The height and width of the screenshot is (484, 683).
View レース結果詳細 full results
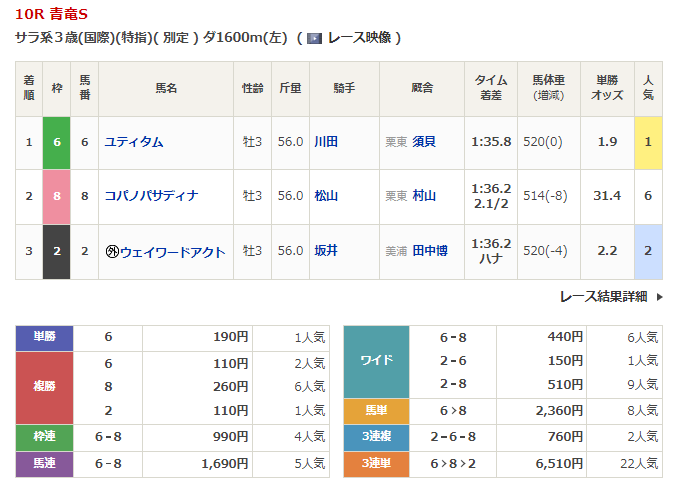pos(602,297)
